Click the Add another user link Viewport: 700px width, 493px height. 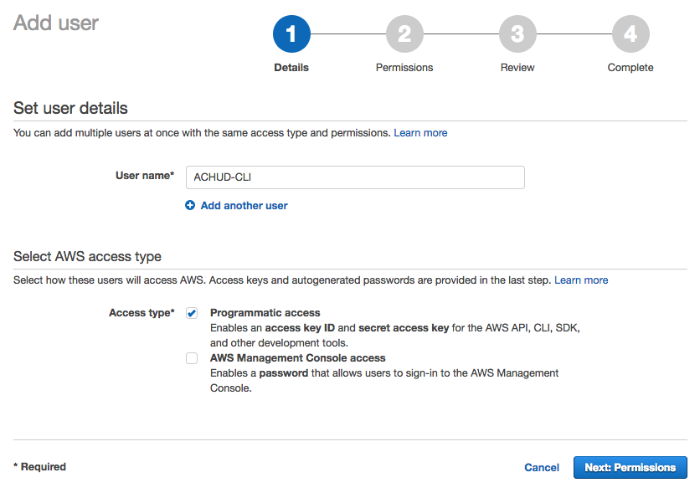click(x=244, y=205)
